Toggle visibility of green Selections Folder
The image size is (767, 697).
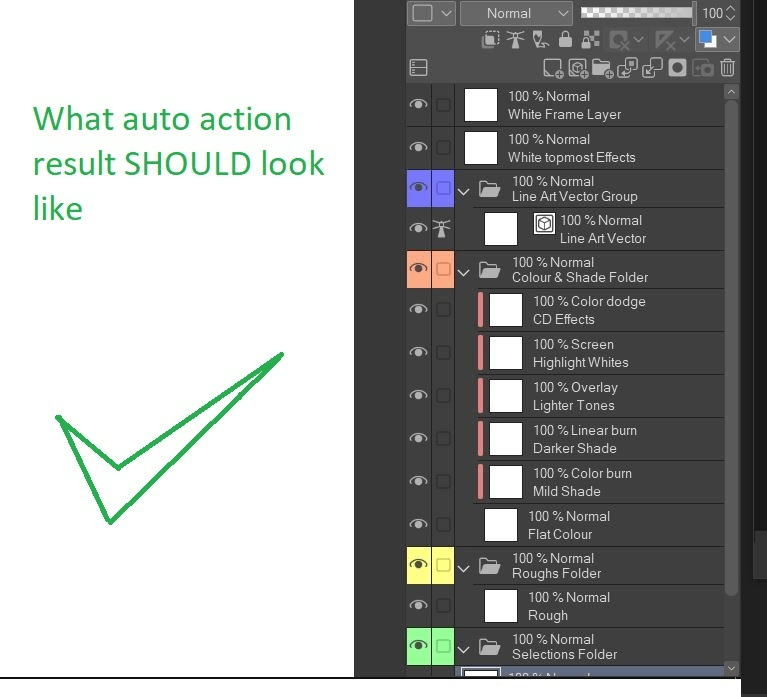click(418, 646)
